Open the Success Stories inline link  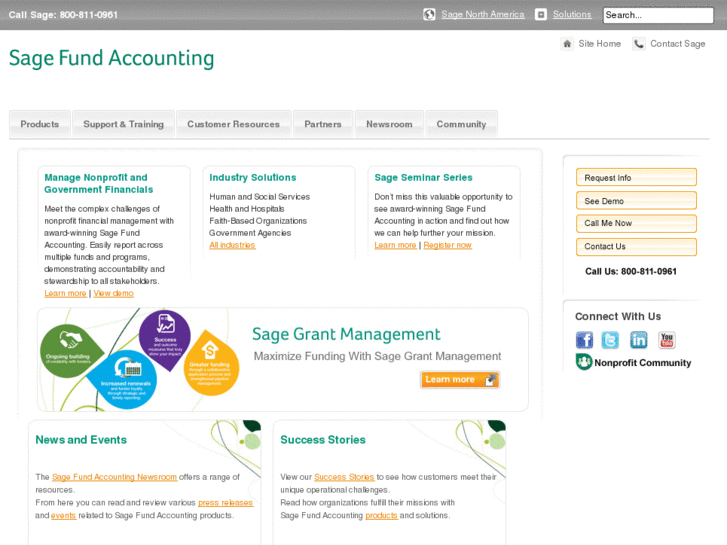point(344,477)
